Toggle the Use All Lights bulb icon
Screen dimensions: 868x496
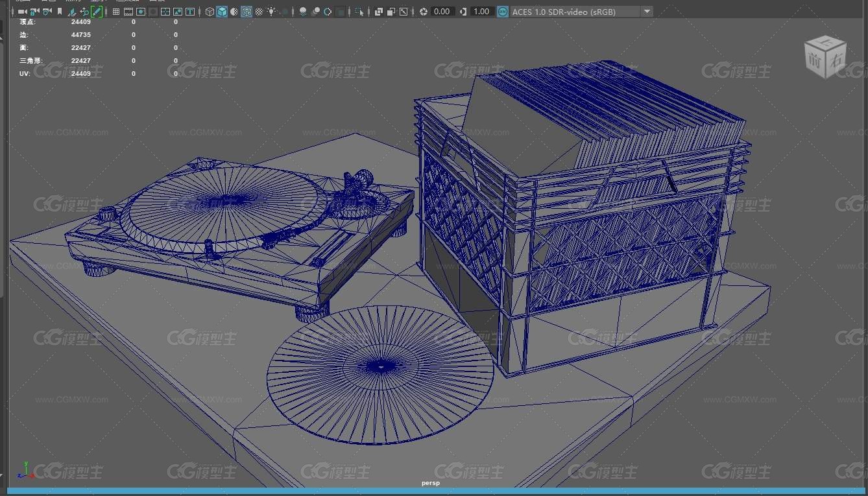(x=271, y=12)
